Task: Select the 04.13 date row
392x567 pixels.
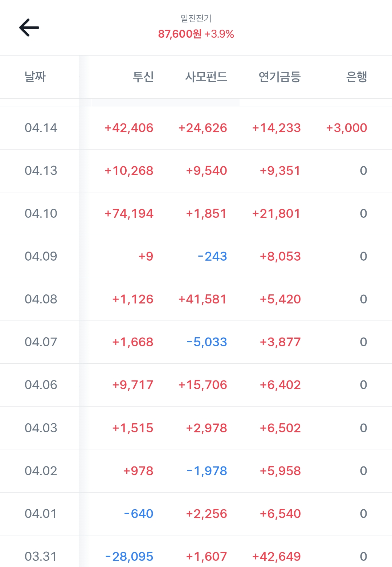Action: point(41,171)
